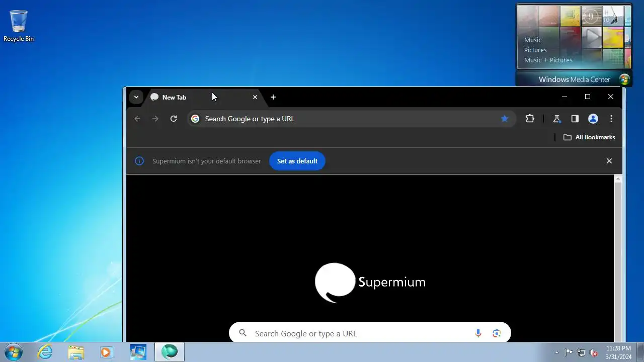Image resolution: width=644 pixels, height=362 pixels.
Task: Click Set as default button
Action: point(297,161)
